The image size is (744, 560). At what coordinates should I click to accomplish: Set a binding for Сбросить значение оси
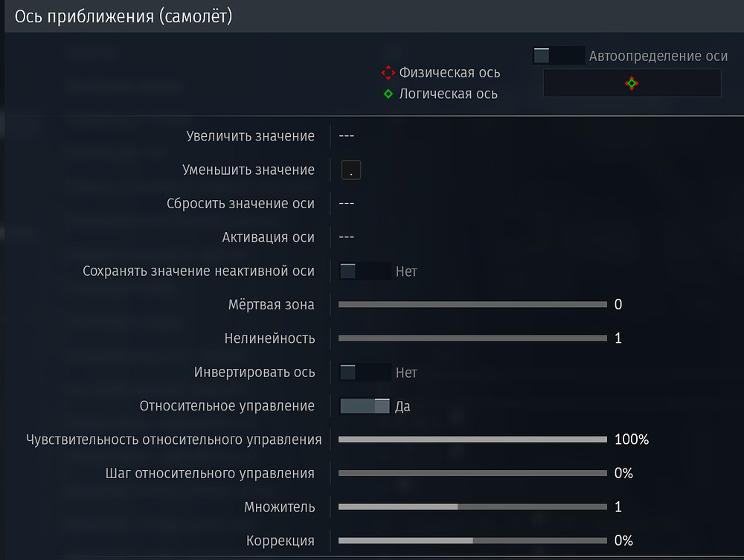click(x=347, y=204)
